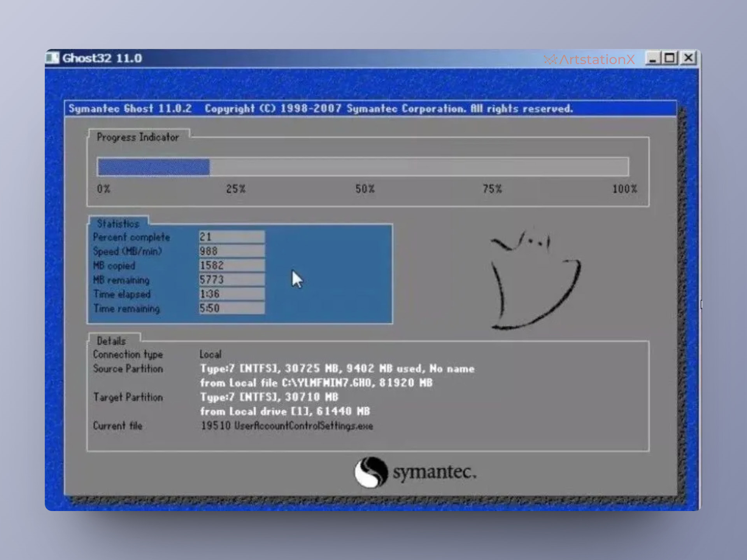
Task: Click the Statistics group label
Action: 118,224
